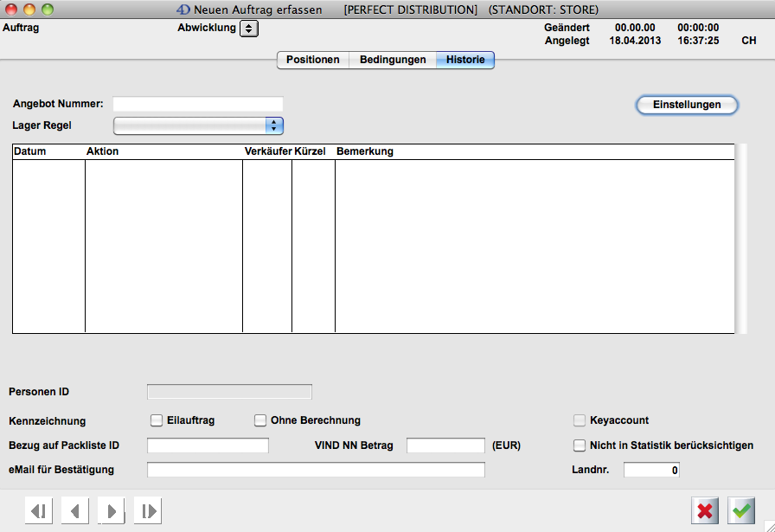The height and width of the screenshot is (532, 775).
Task: Switch to the Bedingungen tab
Action: point(393,60)
